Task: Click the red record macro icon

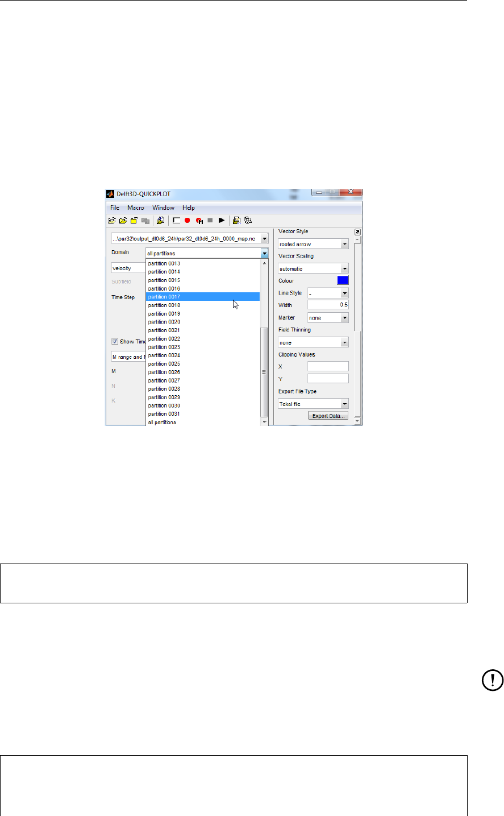Action: 187,221
